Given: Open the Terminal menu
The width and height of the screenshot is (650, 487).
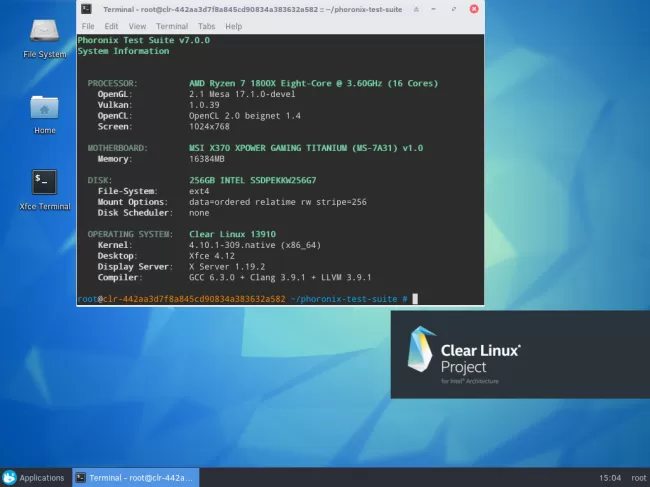Looking at the screenshot, I should (x=172, y=26).
